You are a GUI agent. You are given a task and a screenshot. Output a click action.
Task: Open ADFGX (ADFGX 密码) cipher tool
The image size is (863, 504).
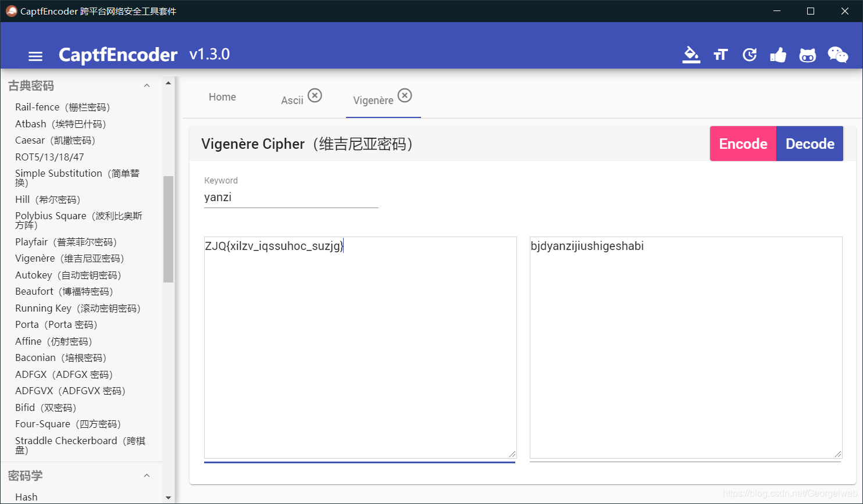tap(64, 374)
